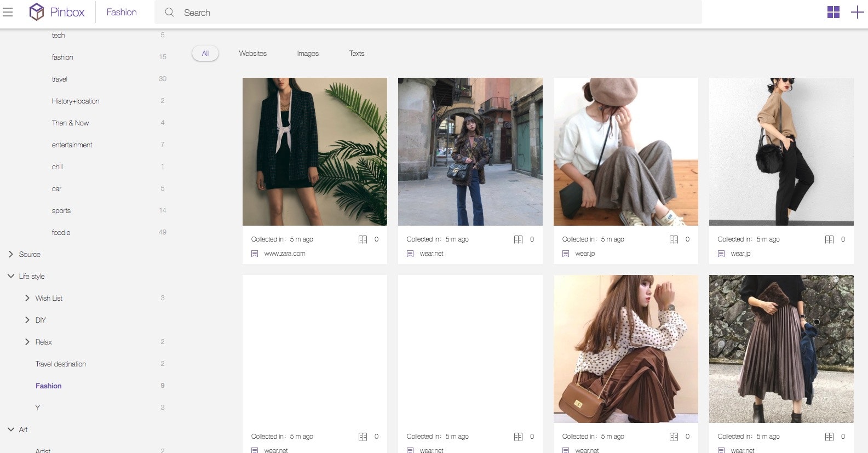Expand the Relax folder
868x453 pixels.
(27, 342)
